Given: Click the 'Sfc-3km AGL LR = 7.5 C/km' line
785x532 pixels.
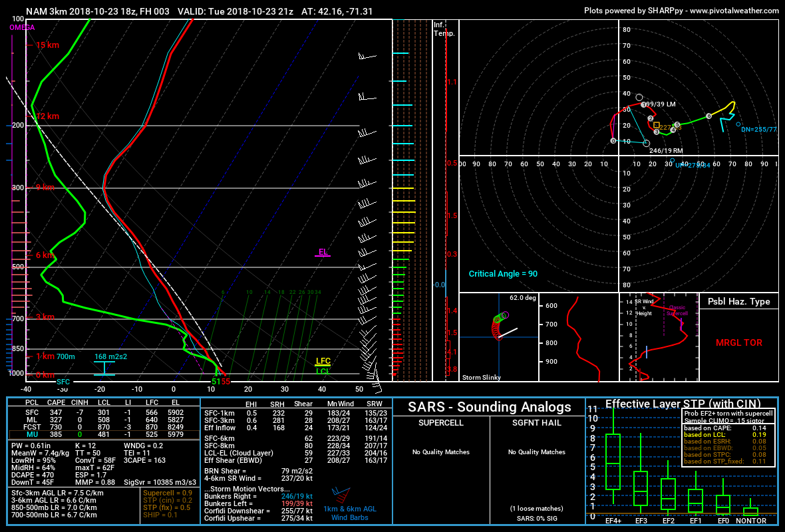Looking at the screenshot, I should (58, 493).
